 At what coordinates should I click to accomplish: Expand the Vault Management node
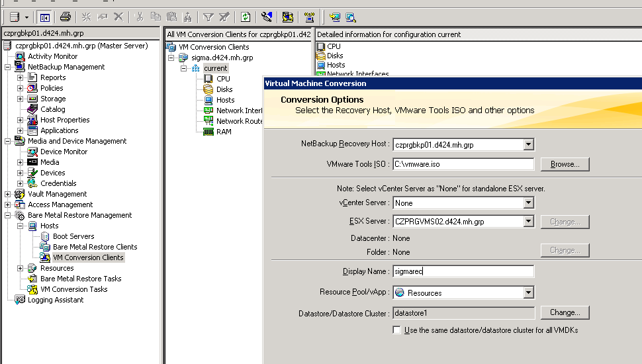(x=7, y=194)
